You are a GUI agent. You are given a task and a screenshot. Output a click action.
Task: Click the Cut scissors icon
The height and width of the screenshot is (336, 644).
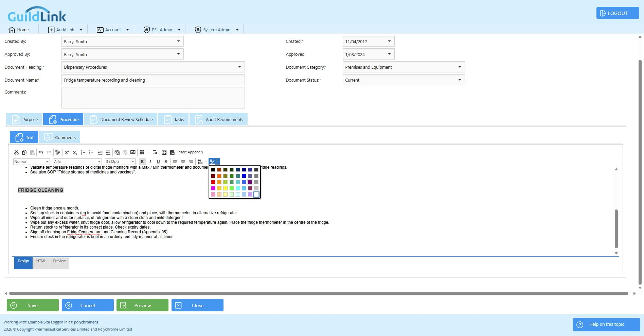tap(16, 152)
